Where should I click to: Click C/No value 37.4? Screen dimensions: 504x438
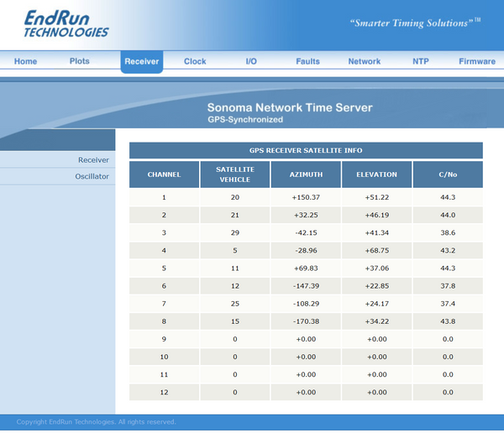(x=448, y=304)
